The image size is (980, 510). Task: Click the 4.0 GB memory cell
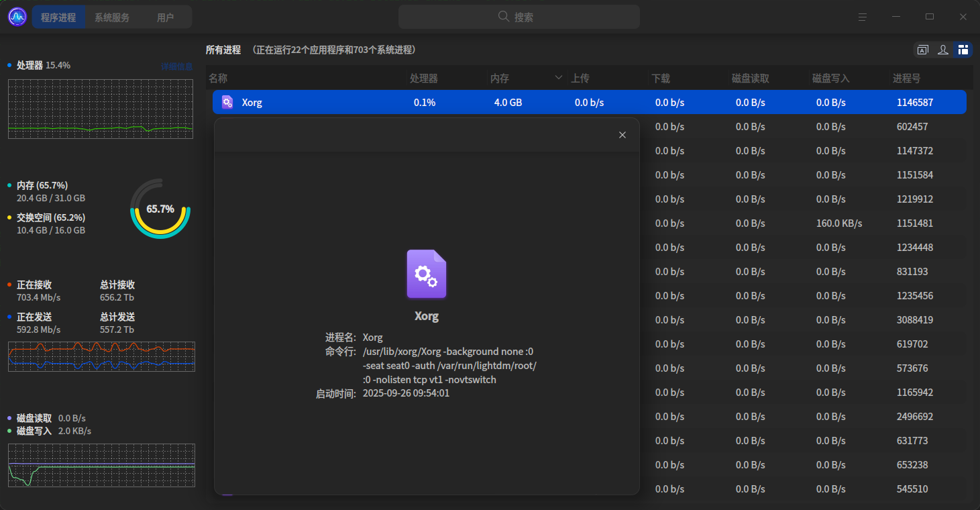508,103
